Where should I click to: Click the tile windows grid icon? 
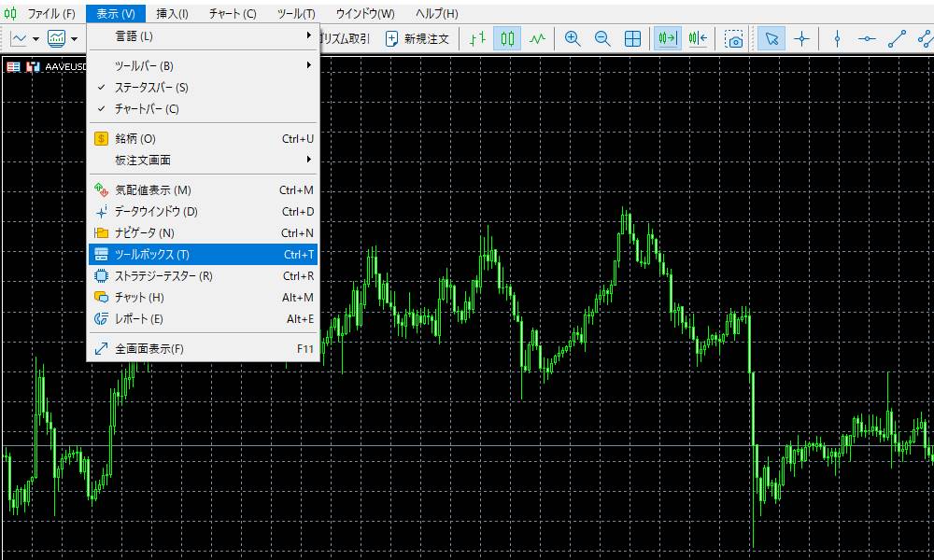(632, 39)
